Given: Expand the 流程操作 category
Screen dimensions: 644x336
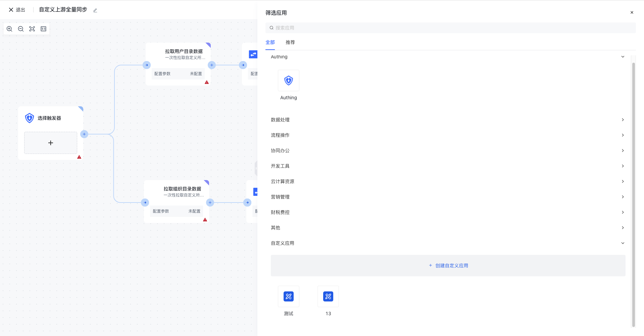Looking at the screenshot, I should [448, 135].
